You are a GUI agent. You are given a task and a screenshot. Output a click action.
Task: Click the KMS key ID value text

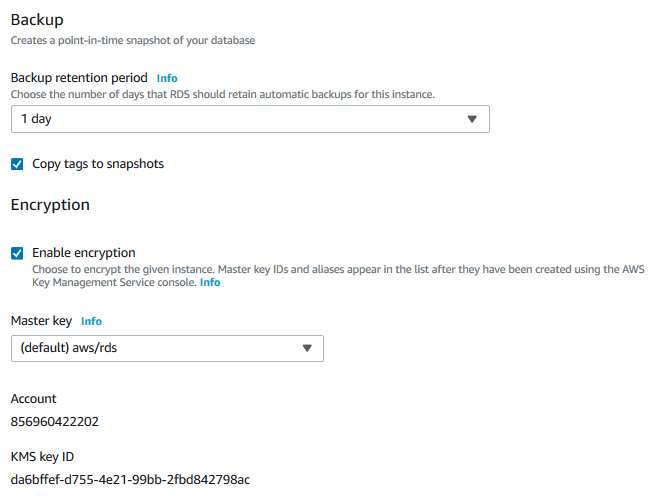point(130,479)
